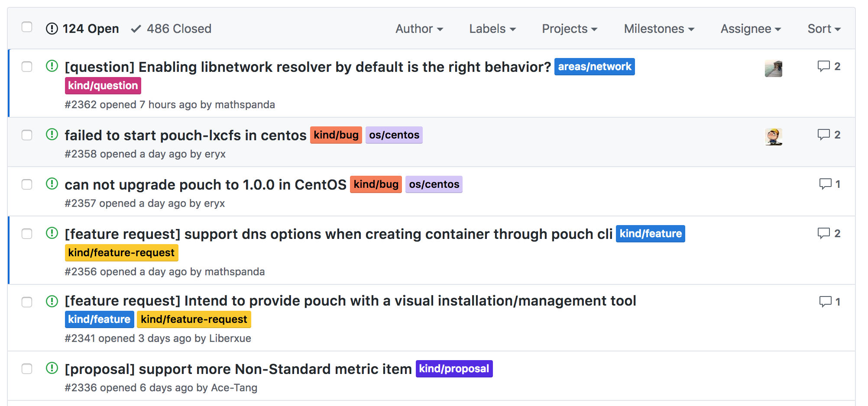
Task: Filter by the kind/question label
Action: pos(103,86)
